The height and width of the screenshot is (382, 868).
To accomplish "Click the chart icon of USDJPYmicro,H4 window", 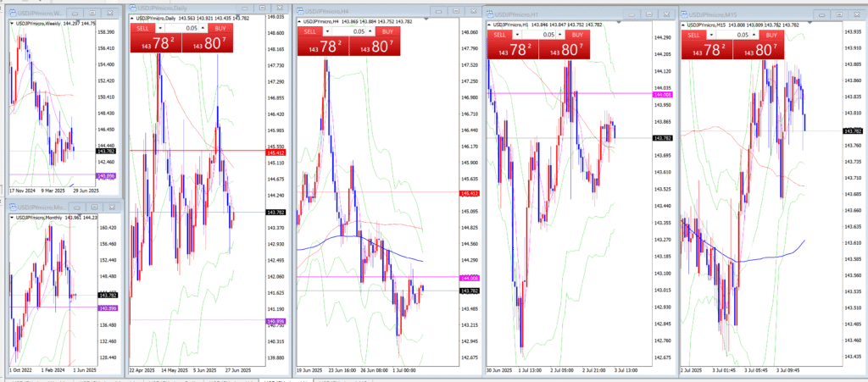I will [x=301, y=11].
